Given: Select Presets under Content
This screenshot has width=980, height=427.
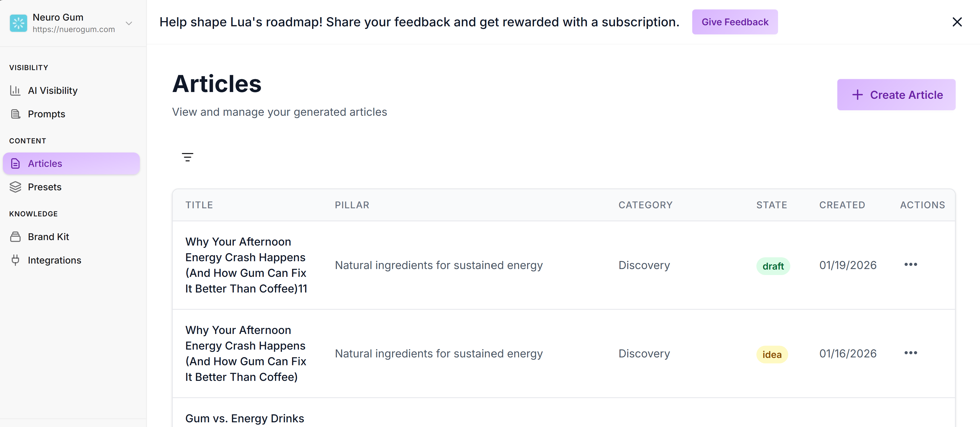Looking at the screenshot, I should point(45,187).
